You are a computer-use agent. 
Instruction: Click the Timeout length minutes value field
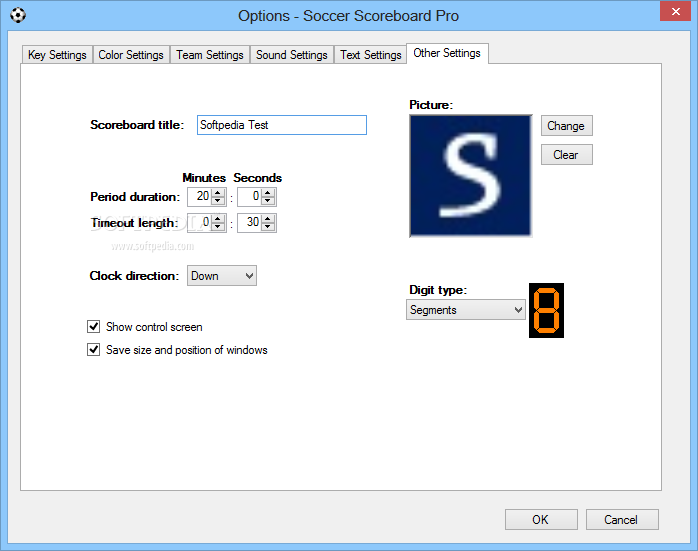click(x=199, y=223)
